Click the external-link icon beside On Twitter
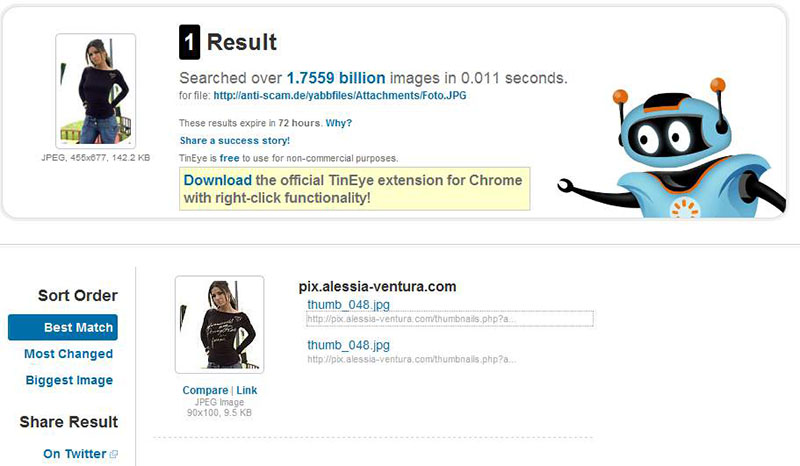This screenshot has width=800, height=466. click(x=113, y=454)
